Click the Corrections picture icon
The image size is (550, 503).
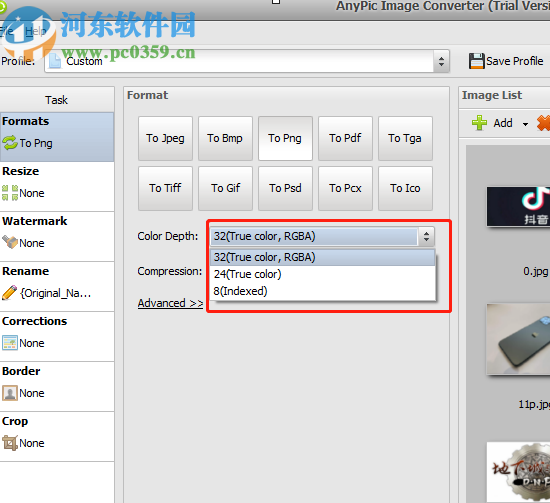10,343
